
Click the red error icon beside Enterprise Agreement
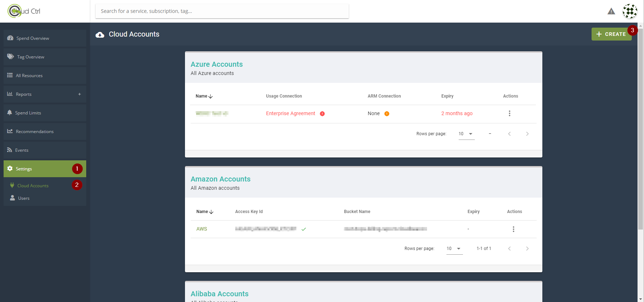point(322,114)
